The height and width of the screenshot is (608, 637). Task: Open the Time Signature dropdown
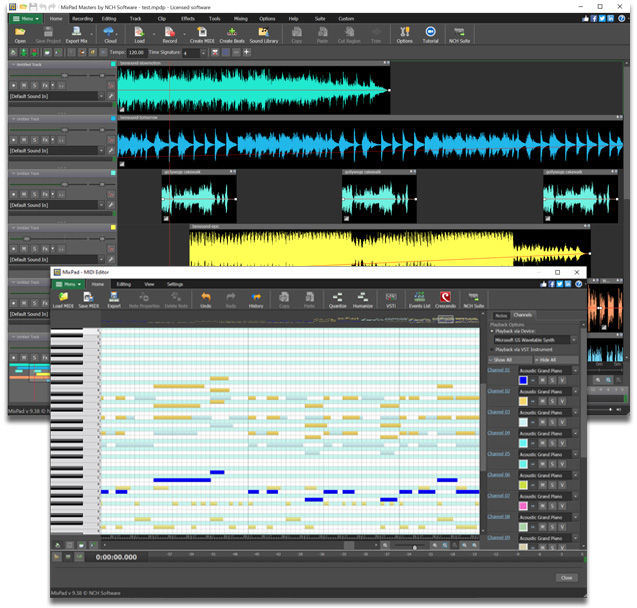[x=204, y=53]
